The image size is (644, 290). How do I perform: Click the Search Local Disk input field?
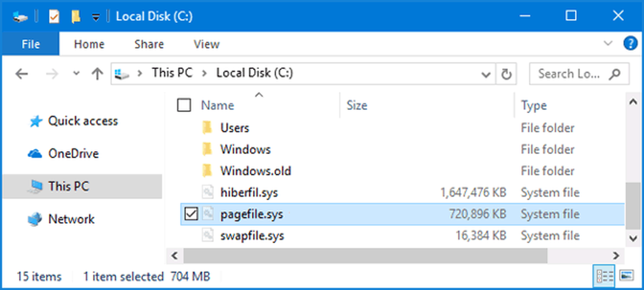[579, 74]
